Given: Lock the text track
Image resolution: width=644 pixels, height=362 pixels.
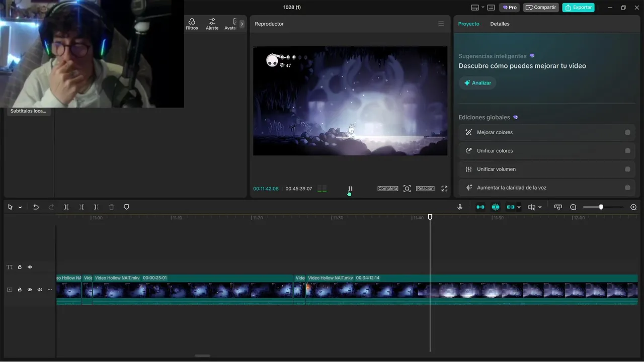Looking at the screenshot, I should 20,267.
